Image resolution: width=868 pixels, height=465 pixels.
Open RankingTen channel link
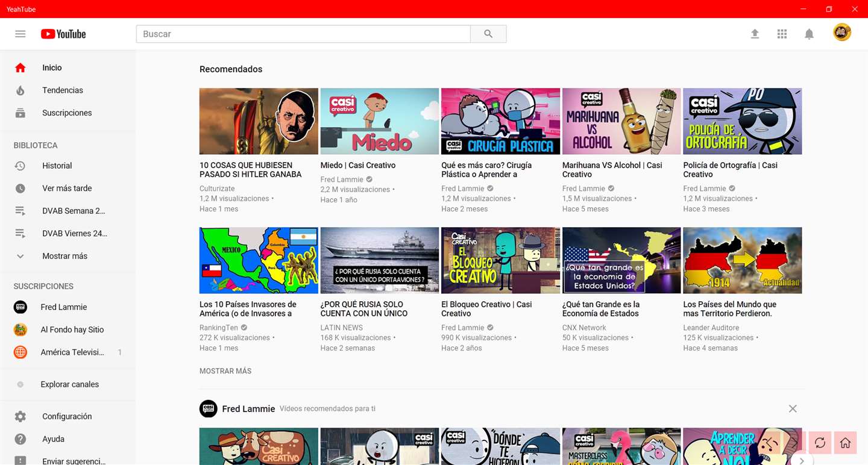(219, 328)
